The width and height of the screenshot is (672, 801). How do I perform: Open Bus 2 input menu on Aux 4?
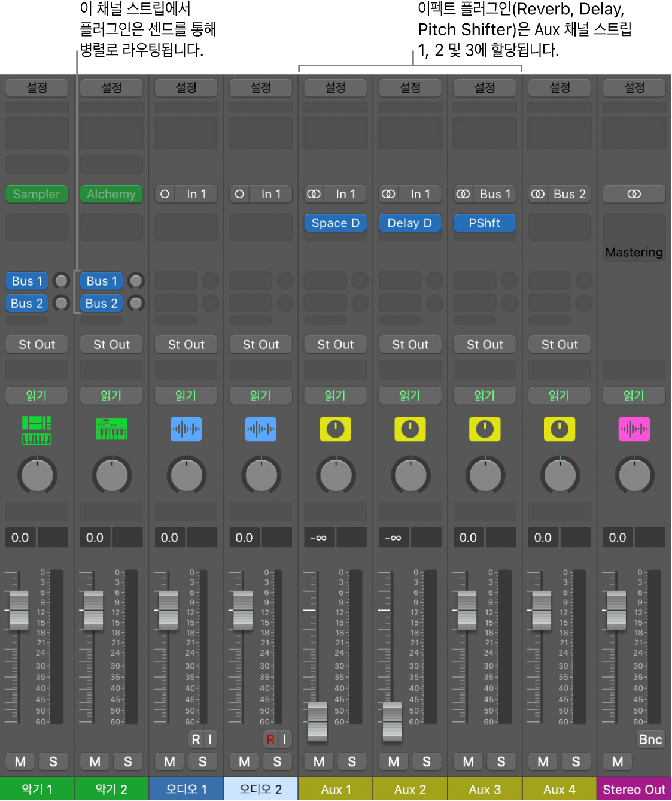[x=570, y=194]
